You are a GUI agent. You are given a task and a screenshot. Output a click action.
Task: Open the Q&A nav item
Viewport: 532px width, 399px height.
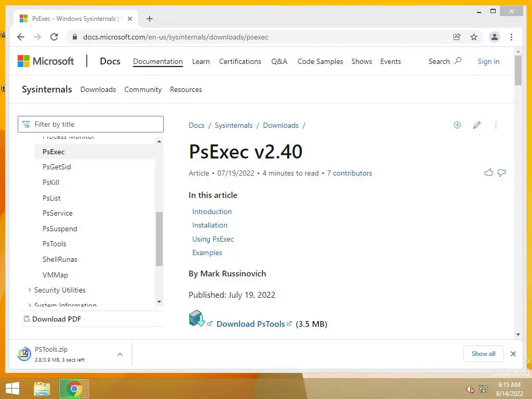click(x=279, y=61)
